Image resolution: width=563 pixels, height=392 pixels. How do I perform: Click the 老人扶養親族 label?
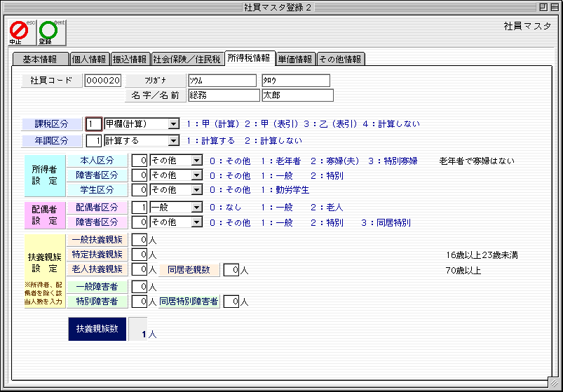(97, 269)
